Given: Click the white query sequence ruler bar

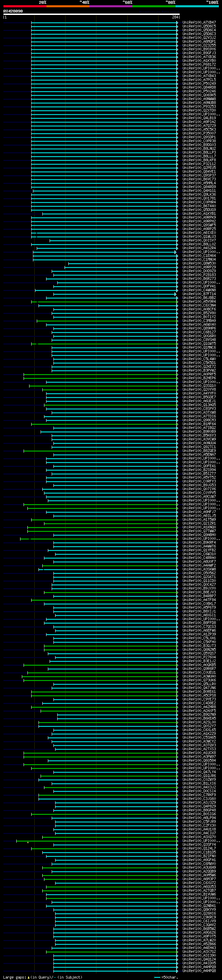Looking at the screenshot, I should tap(92, 15).
